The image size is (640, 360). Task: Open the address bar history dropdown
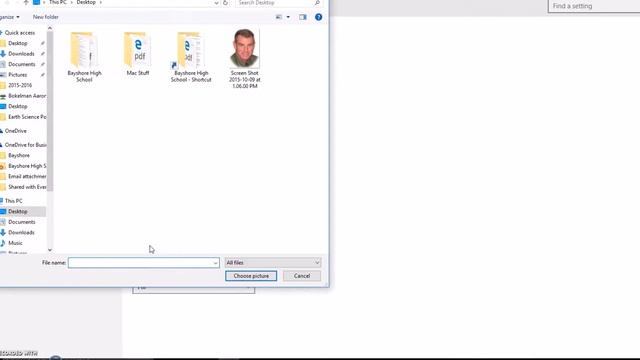coord(216,3)
